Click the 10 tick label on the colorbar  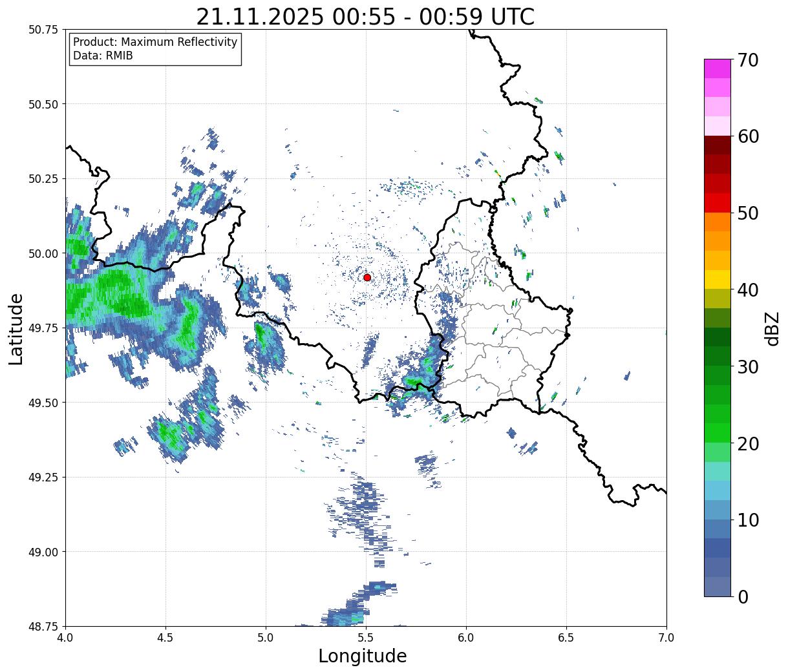(747, 520)
